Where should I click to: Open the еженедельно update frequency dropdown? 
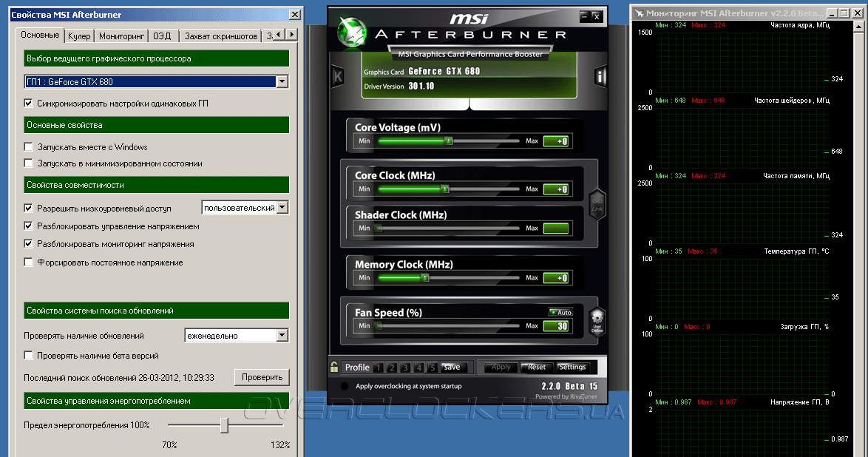click(282, 335)
